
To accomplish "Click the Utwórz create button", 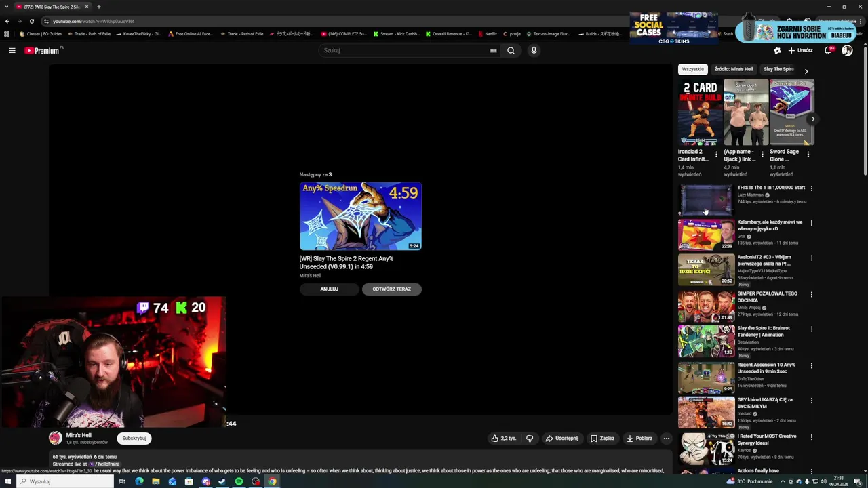I will click(x=800, y=50).
